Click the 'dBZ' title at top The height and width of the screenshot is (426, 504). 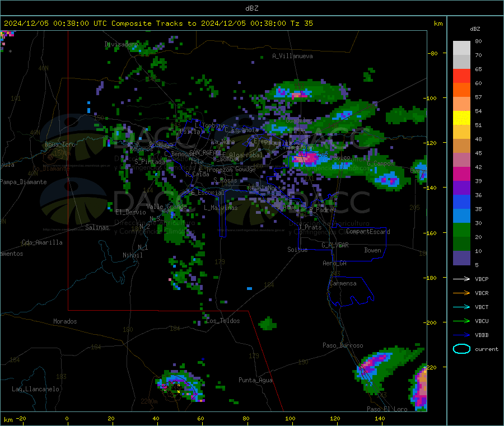(x=251, y=8)
